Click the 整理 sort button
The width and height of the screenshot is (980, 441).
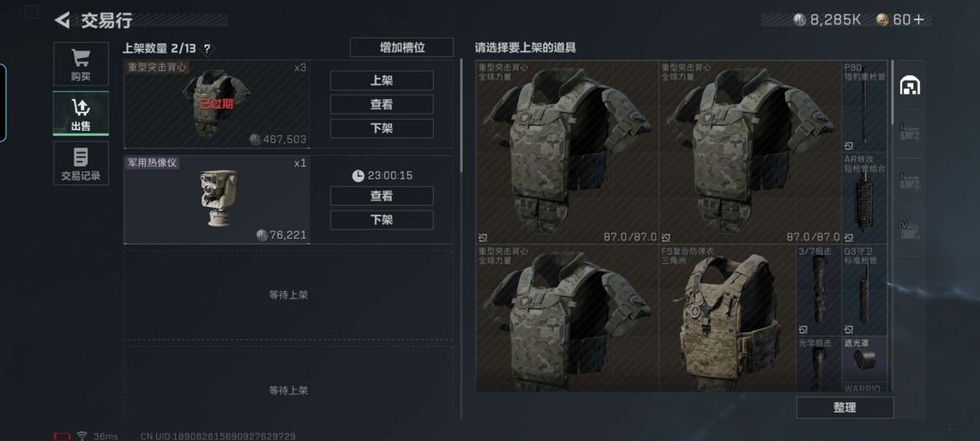click(x=845, y=408)
